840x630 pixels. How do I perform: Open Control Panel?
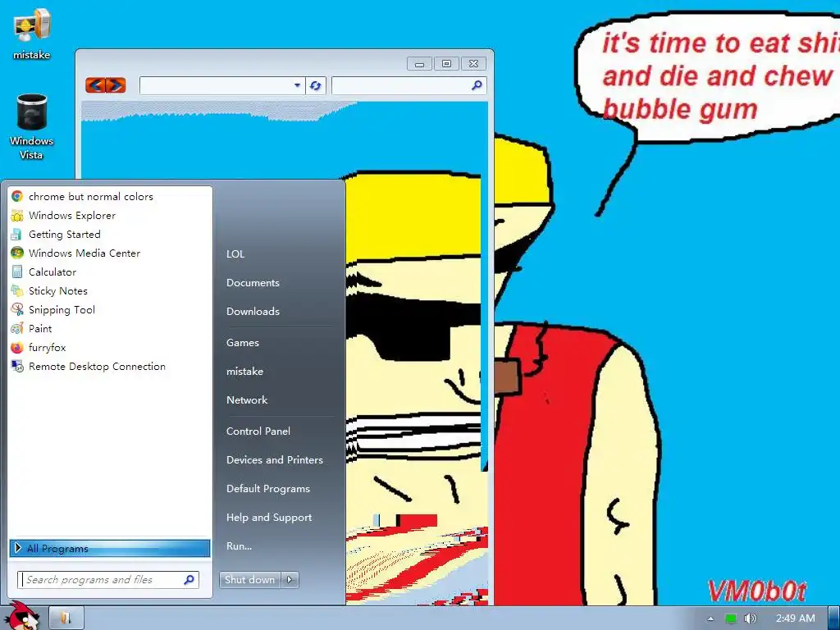coord(258,431)
